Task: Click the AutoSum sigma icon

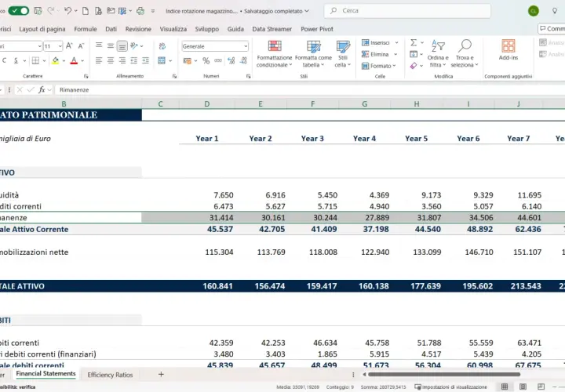Action: coord(414,43)
